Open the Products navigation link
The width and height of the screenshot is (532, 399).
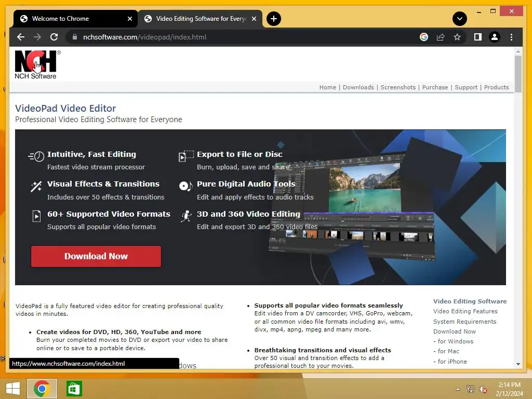click(x=496, y=87)
